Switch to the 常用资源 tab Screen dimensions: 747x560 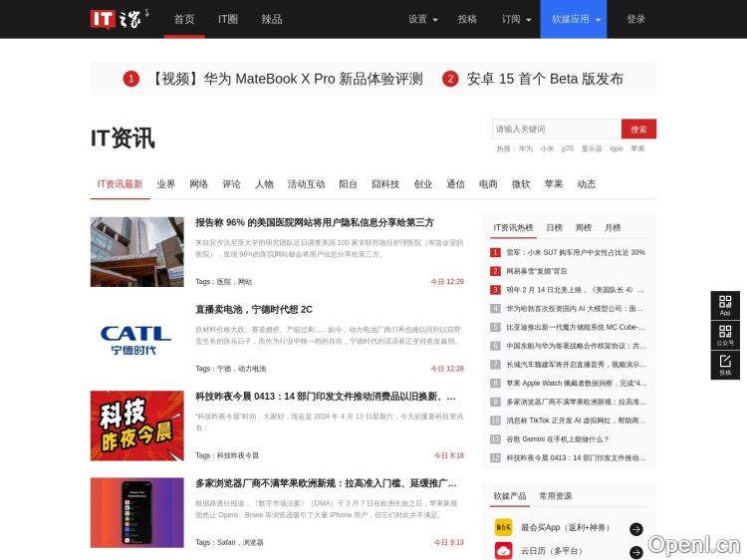tap(556, 496)
